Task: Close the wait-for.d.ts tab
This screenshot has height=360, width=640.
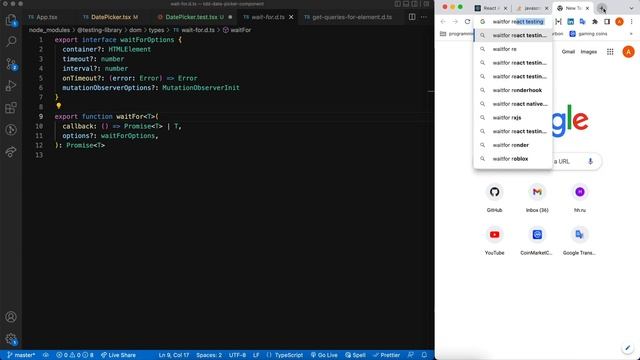Action: [x=291, y=17]
